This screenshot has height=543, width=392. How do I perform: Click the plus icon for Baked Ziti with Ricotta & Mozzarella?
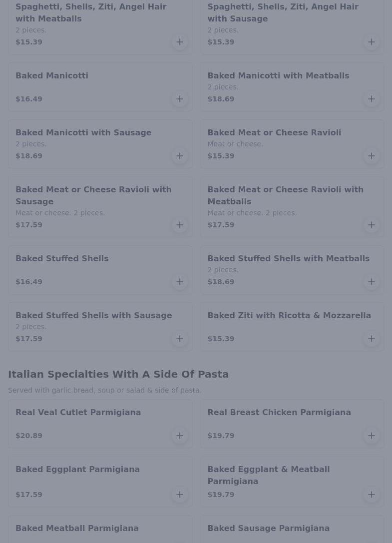pos(371,339)
